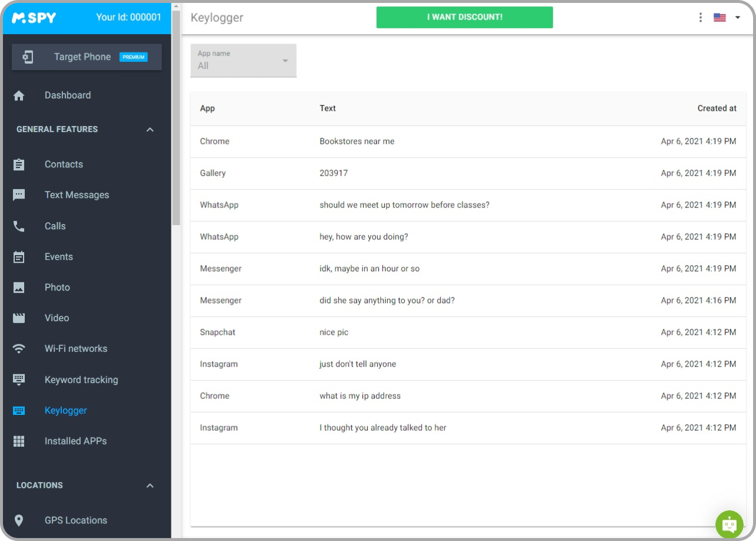756x541 pixels.
Task: Click the Wi-Fi networks signal icon
Action: (19, 349)
